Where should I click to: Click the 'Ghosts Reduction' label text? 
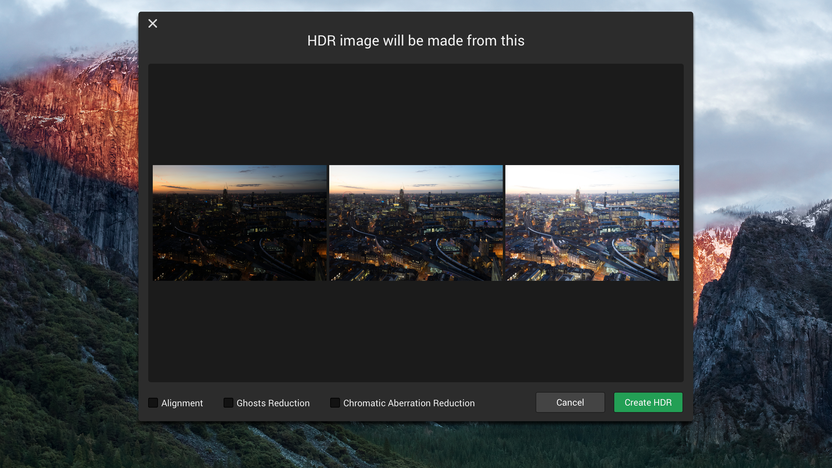coord(273,403)
